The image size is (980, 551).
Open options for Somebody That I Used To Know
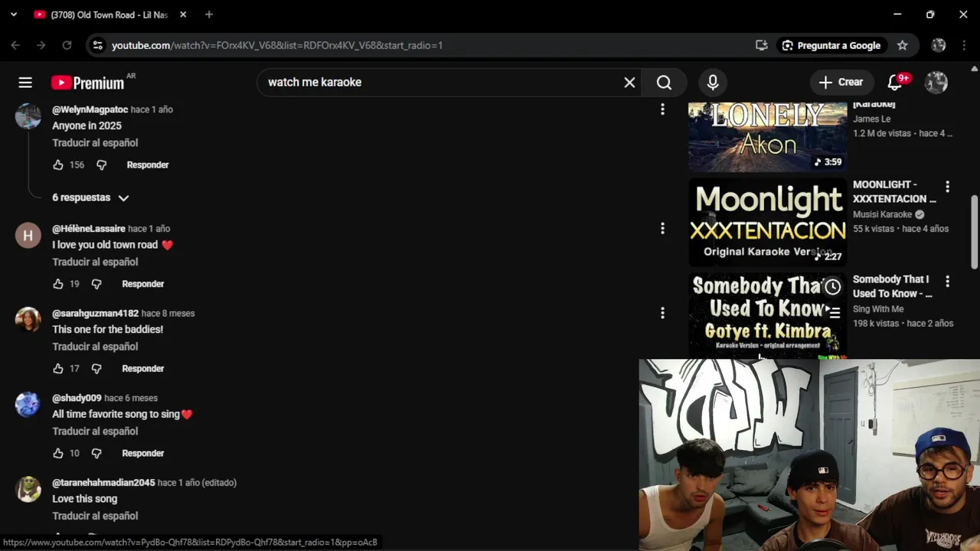[x=947, y=282]
